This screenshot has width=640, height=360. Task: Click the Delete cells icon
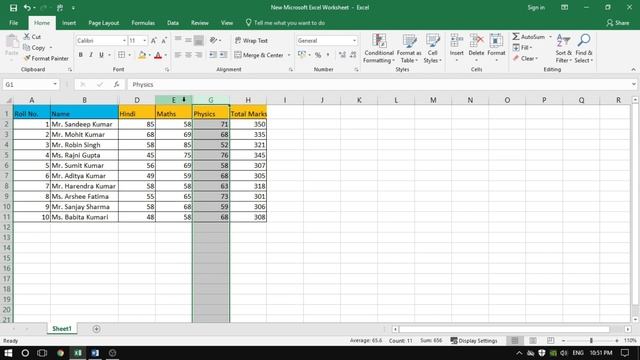(x=476, y=41)
